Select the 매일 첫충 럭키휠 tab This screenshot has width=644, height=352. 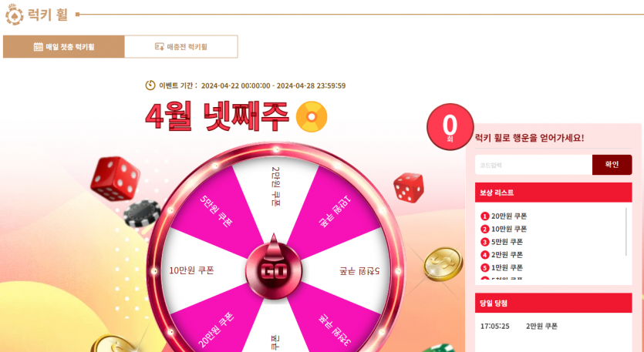pos(64,47)
